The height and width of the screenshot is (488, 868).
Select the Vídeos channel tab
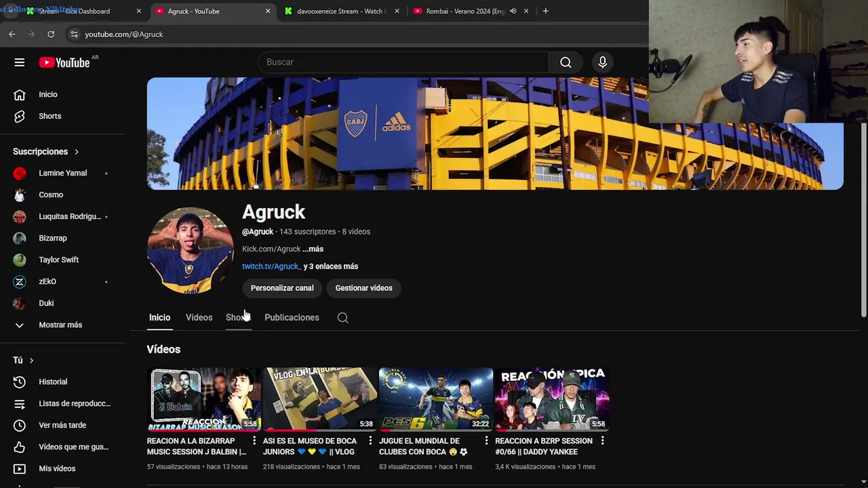[199, 317]
